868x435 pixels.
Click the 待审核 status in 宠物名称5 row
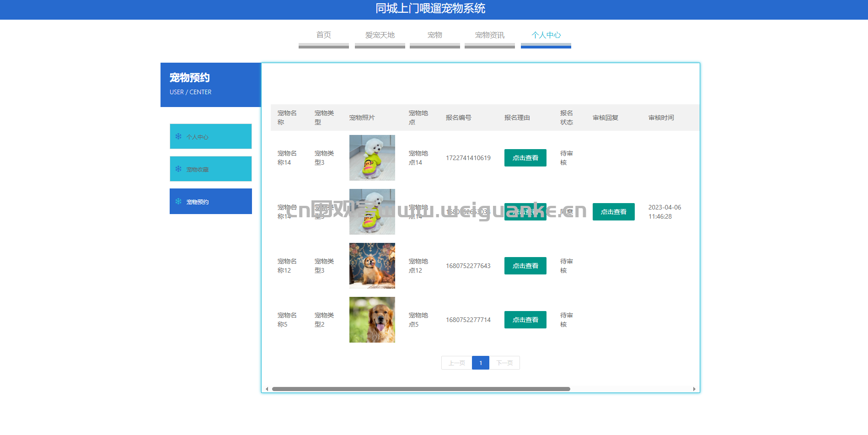click(566, 320)
